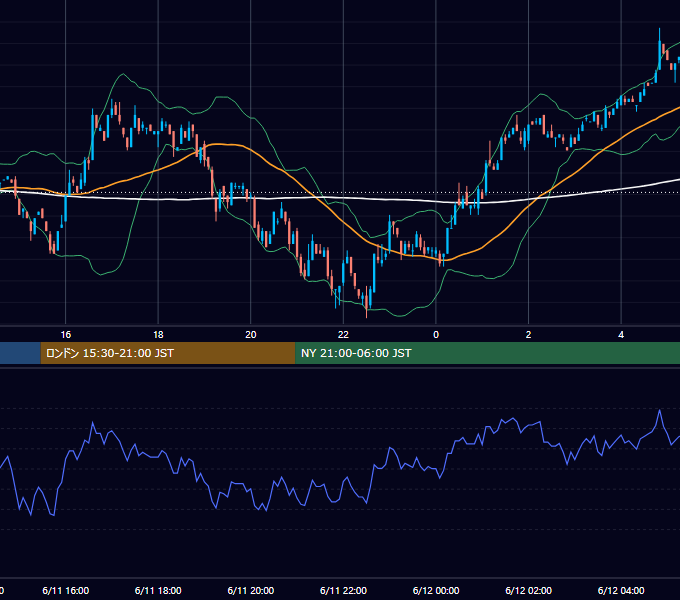Click the 0 hour label on price chart
Screen dimensions: 680x600
pos(436,335)
